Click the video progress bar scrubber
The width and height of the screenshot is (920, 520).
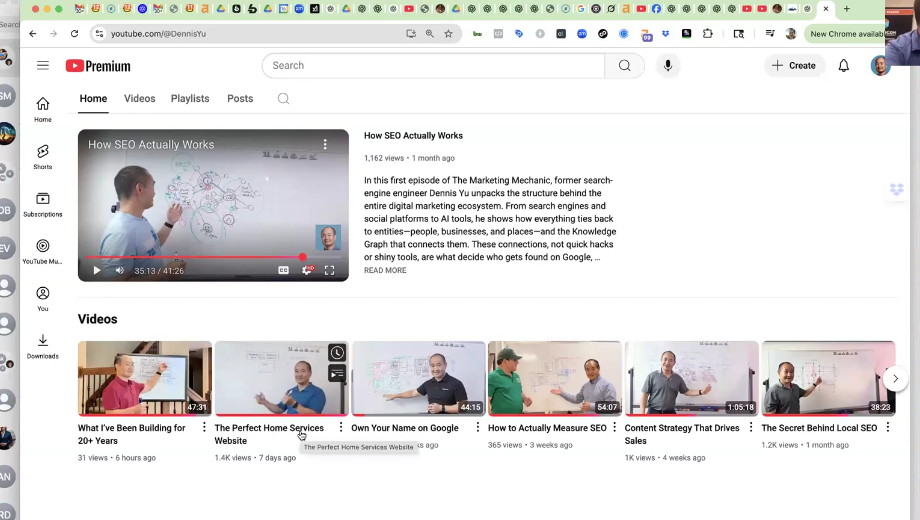pos(303,257)
